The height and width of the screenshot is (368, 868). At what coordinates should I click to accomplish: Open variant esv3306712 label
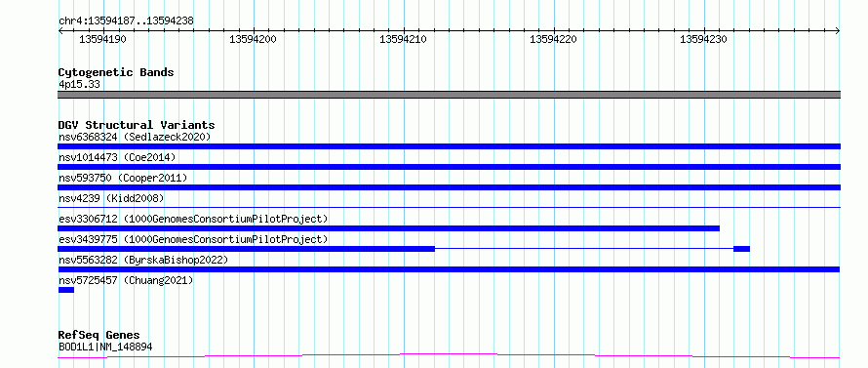coord(193,219)
